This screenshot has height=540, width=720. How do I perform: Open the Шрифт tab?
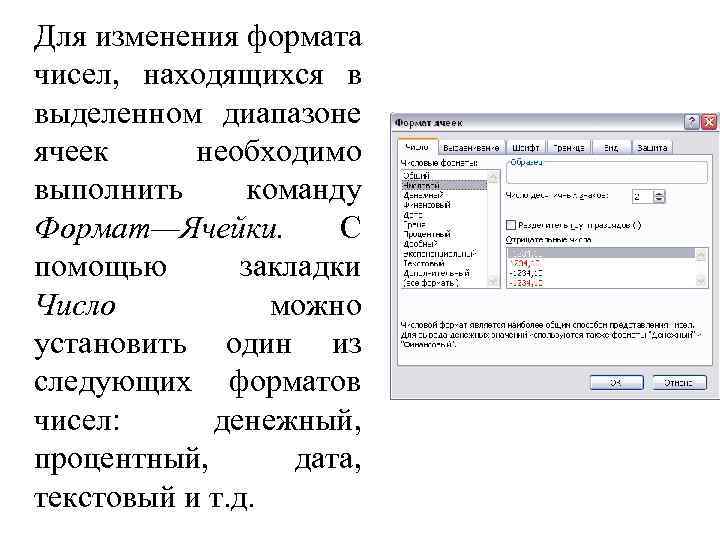[525, 148]
